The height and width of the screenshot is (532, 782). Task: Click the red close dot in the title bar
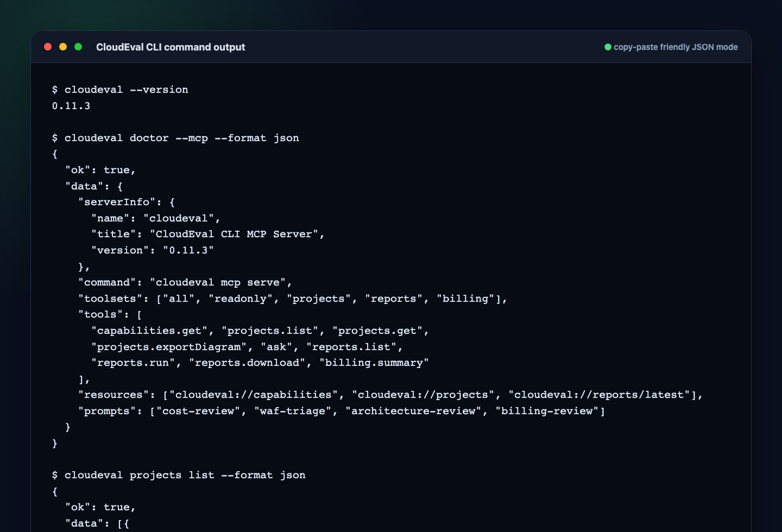tap(48, 47)
